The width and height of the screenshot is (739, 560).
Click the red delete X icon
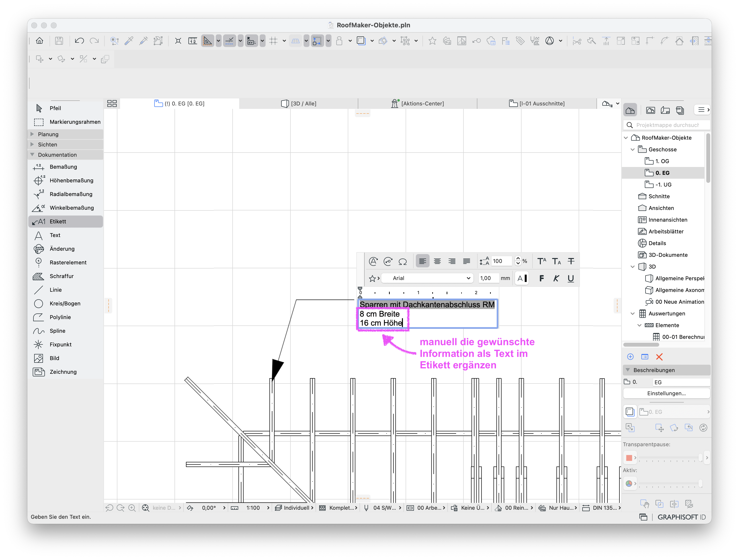(x=659, y=357)
